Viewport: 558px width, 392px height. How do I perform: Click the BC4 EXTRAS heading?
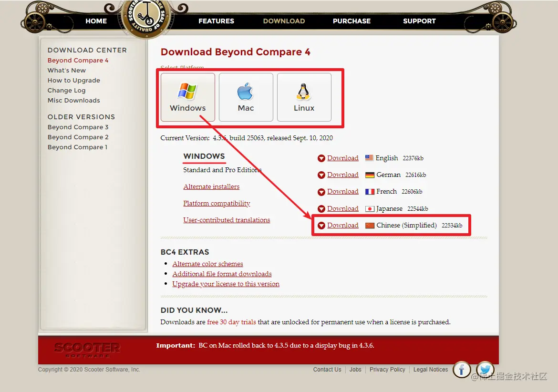point(185,252)
